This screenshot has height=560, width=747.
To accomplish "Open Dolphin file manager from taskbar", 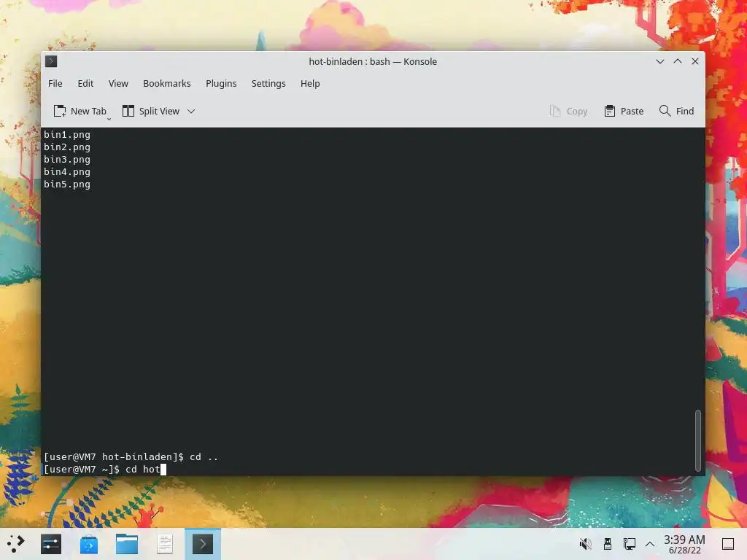I will (127, 544).
